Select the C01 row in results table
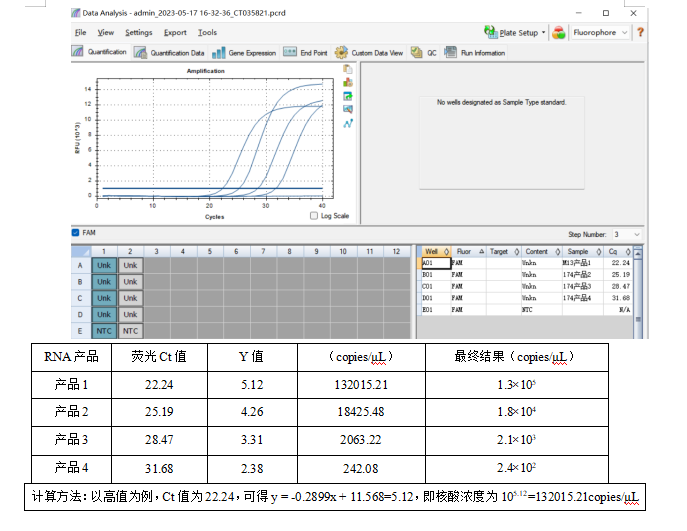Screen dimensions: 687x531 click(x=527, y=286)
